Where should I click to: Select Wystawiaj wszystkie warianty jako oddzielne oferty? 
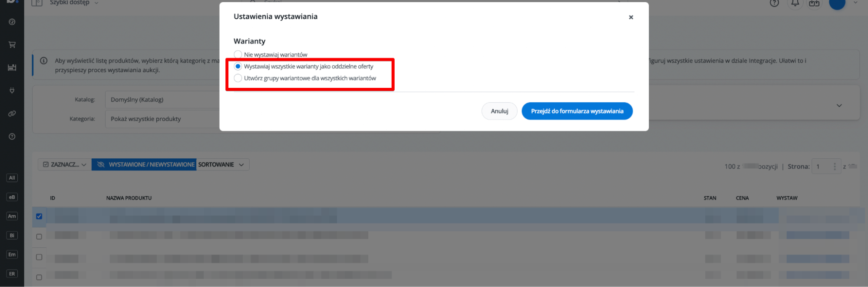pos(238,66)
